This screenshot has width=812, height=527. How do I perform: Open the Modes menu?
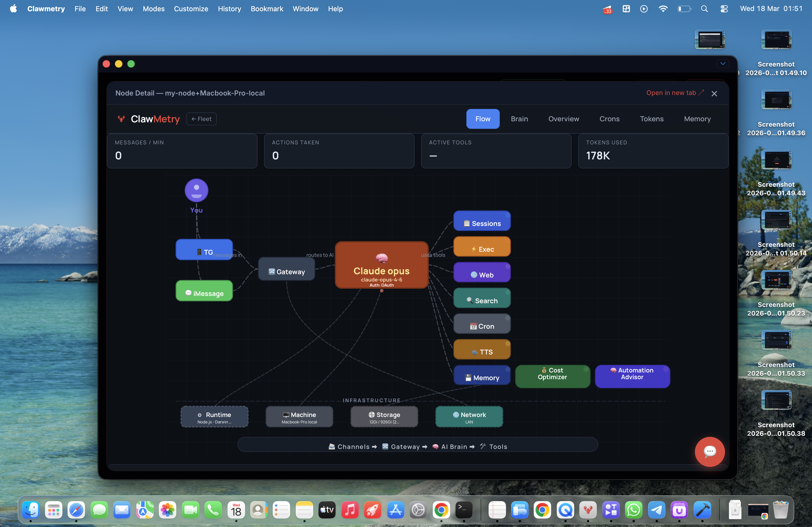pyautogui.click(x=154, y=9)
